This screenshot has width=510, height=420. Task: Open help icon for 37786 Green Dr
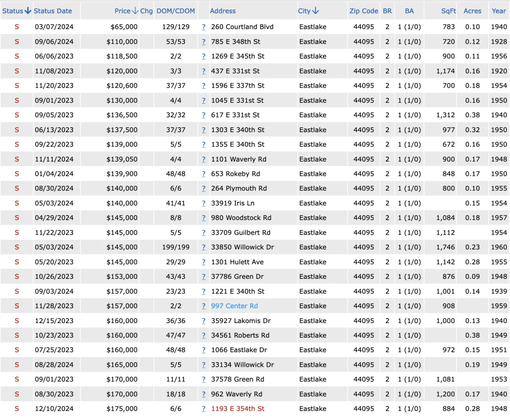pos(204,276)
